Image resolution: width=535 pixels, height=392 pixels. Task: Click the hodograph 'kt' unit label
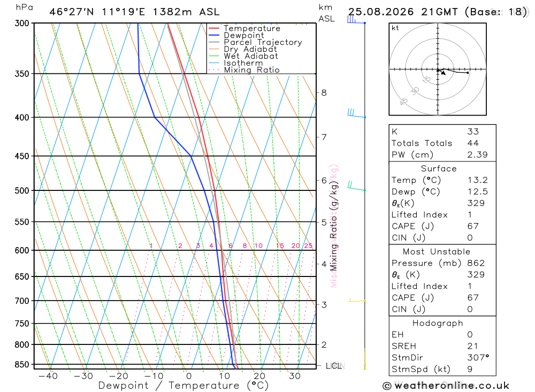[x=395, y=28]
